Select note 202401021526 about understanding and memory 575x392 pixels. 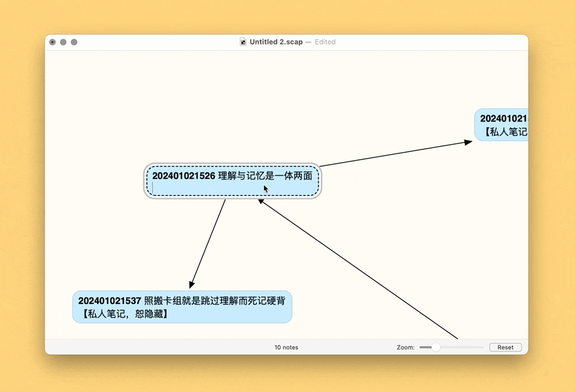232,179
